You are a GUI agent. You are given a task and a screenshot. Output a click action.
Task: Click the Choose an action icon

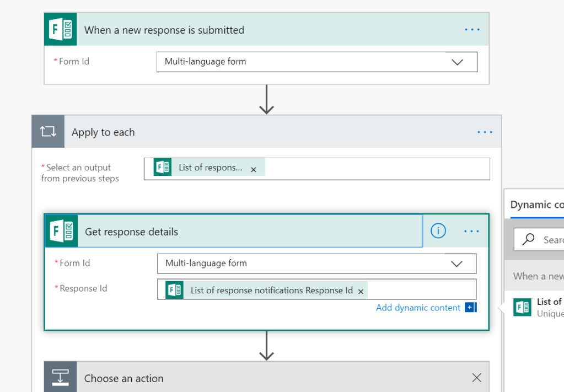tap(60, 378)
